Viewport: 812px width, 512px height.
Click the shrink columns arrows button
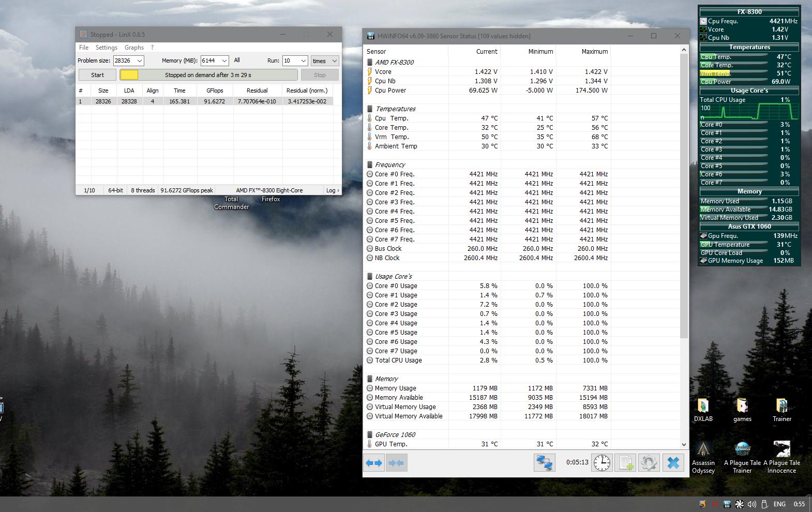[396, 463]
